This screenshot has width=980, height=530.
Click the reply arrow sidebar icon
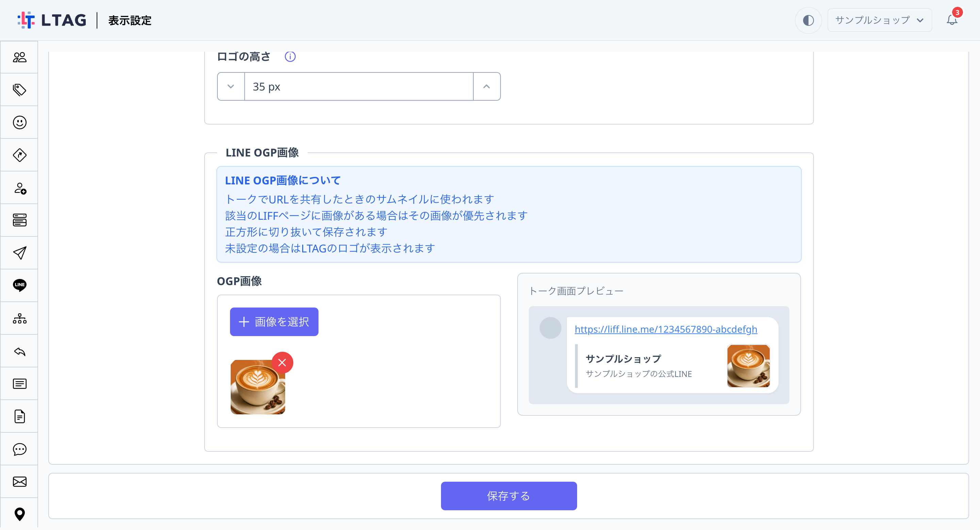(x=19, y=351)
